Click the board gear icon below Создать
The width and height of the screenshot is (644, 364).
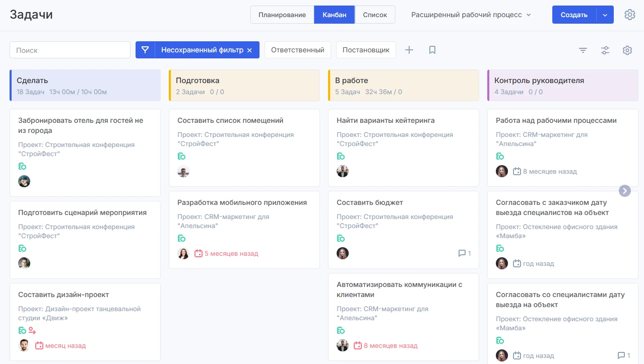click(x=627, y=50)
